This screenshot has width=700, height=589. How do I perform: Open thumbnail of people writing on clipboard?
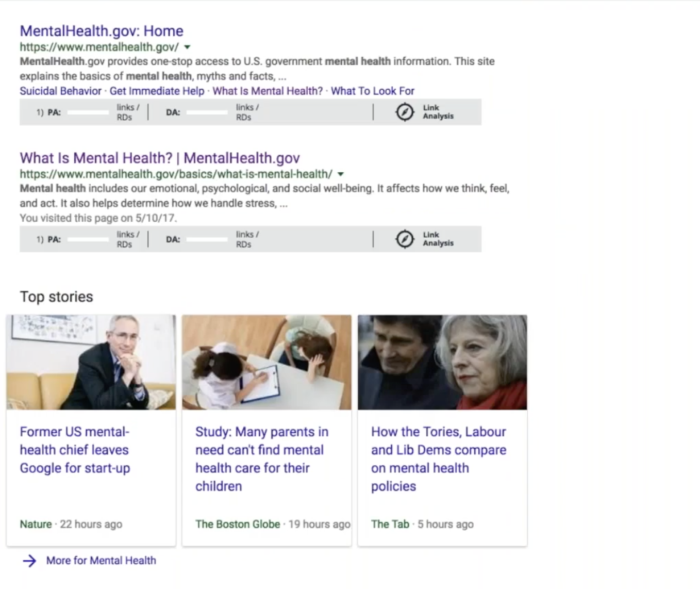pyautogui.click(x=266, y=363)
